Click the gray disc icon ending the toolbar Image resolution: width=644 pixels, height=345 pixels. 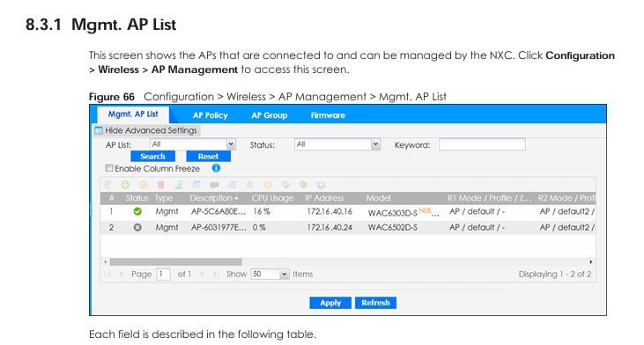322,185
